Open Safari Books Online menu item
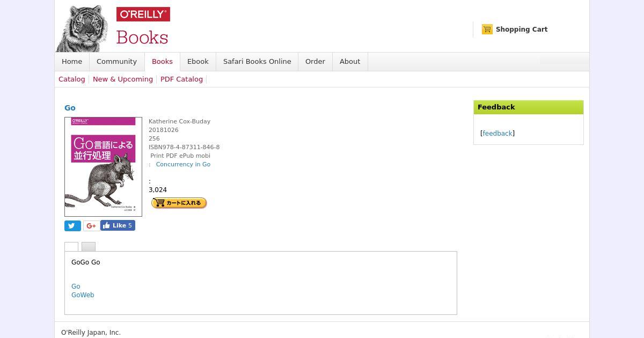This screenshot has height=338, width=644. coord(257,62)
